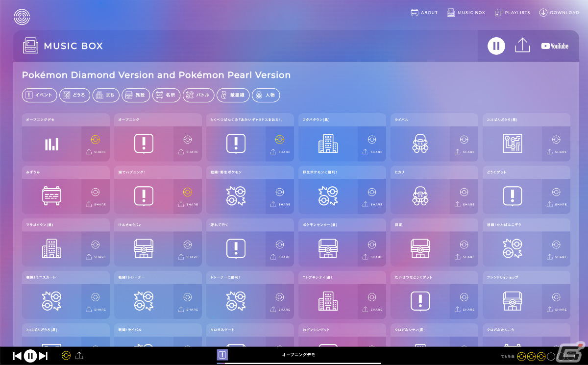Viewport: 588px width, 365px height.
Task: Play the 戦闘!トレーナー battle icon
Action: coord(144,301)
